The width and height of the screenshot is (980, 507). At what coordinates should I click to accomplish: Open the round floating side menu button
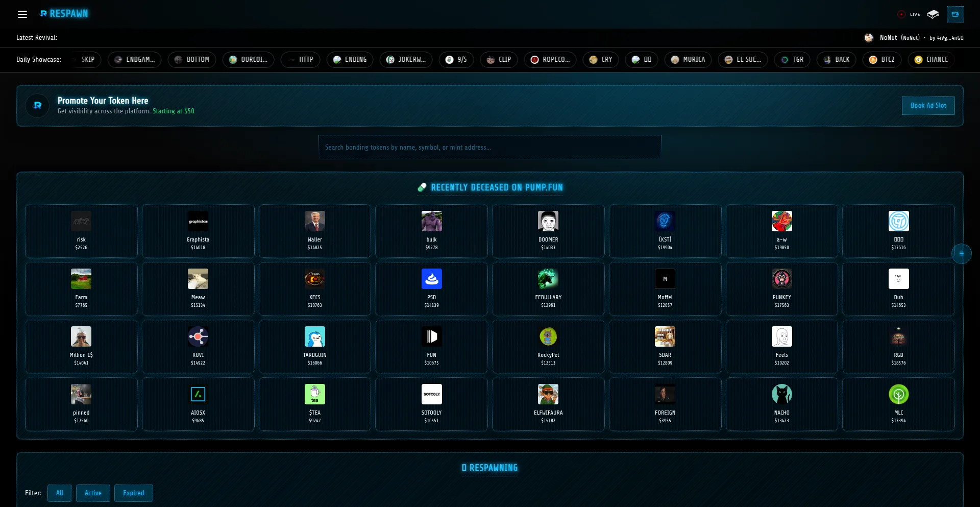(961, 254)
